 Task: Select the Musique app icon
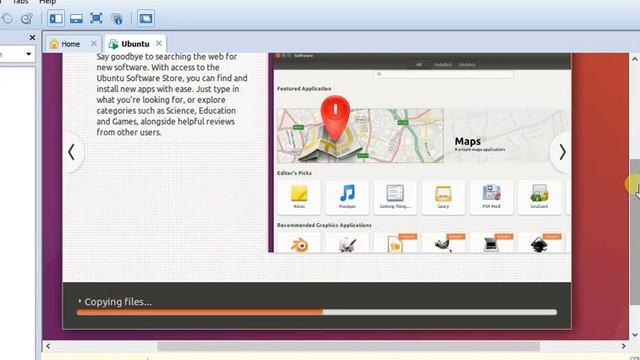coord(347,197)
